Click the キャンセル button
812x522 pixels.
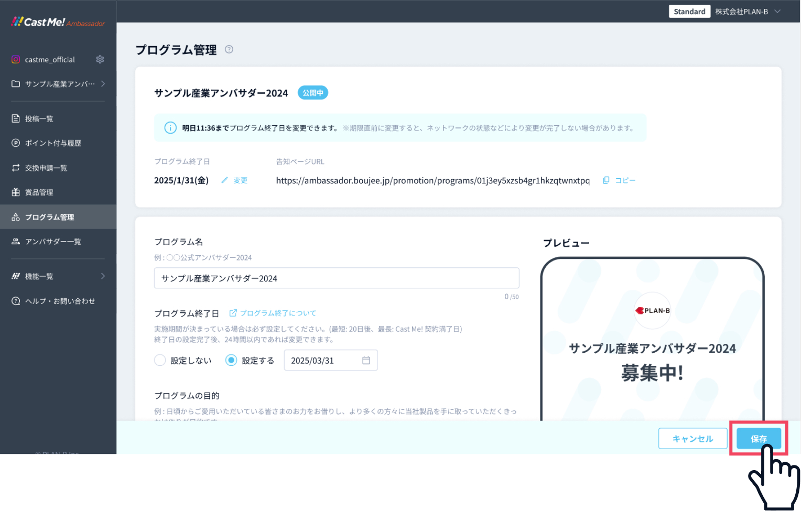pyautogui.click(x=692, y=439)
